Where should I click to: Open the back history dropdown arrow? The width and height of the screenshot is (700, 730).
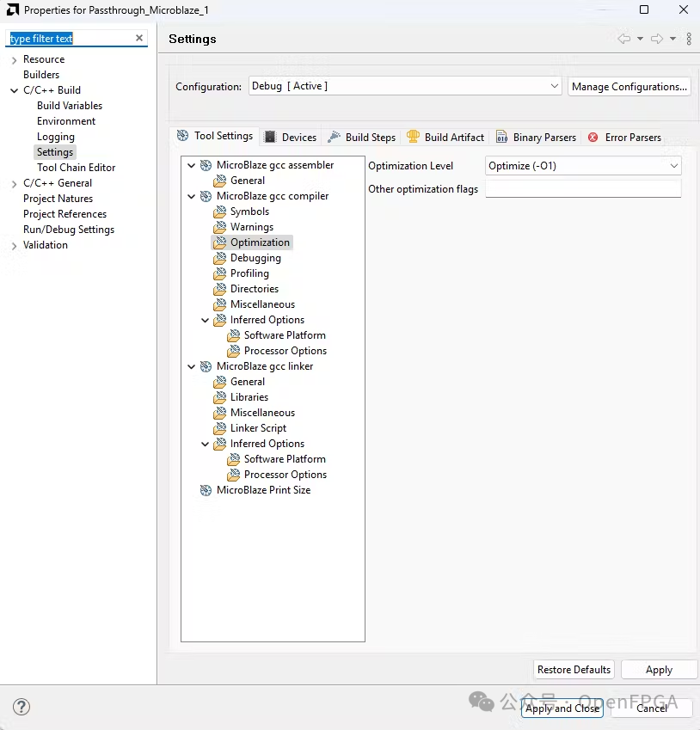641,39
